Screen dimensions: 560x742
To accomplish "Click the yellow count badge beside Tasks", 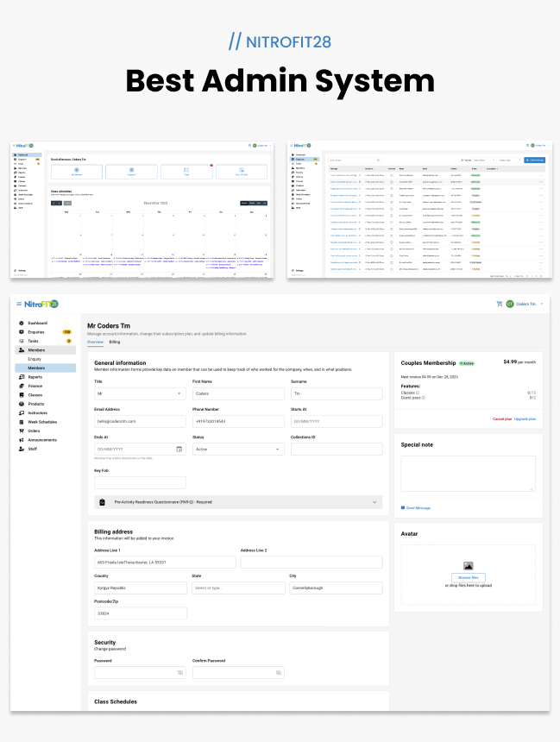I will click(x=69, y=341).
